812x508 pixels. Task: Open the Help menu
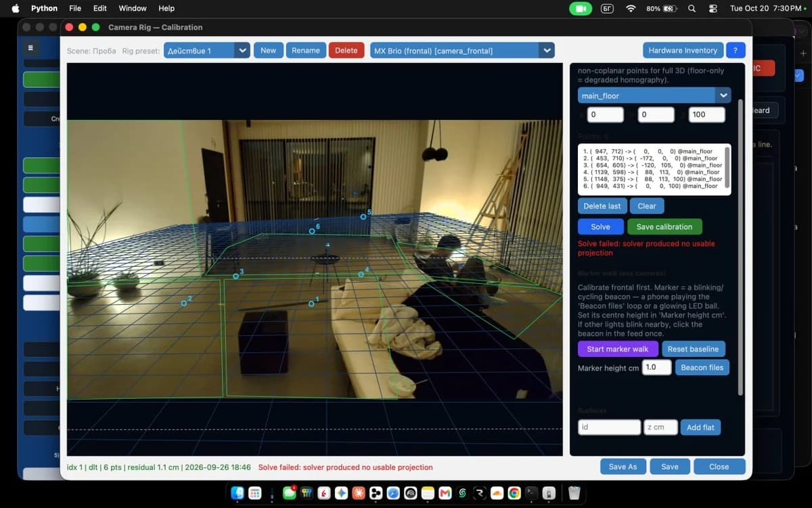click(166, 8)
